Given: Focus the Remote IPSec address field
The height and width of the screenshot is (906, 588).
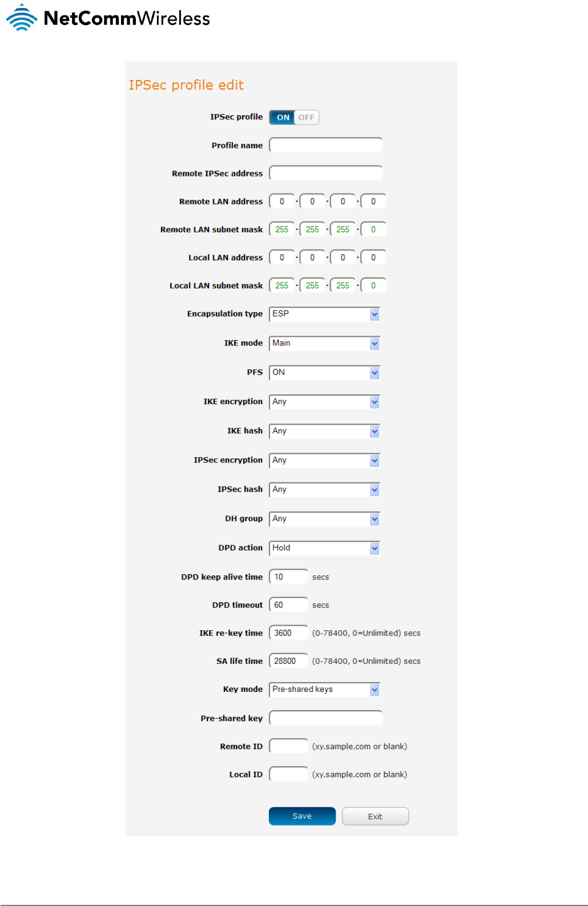Looking at the screenshot, I should (325, 174).
